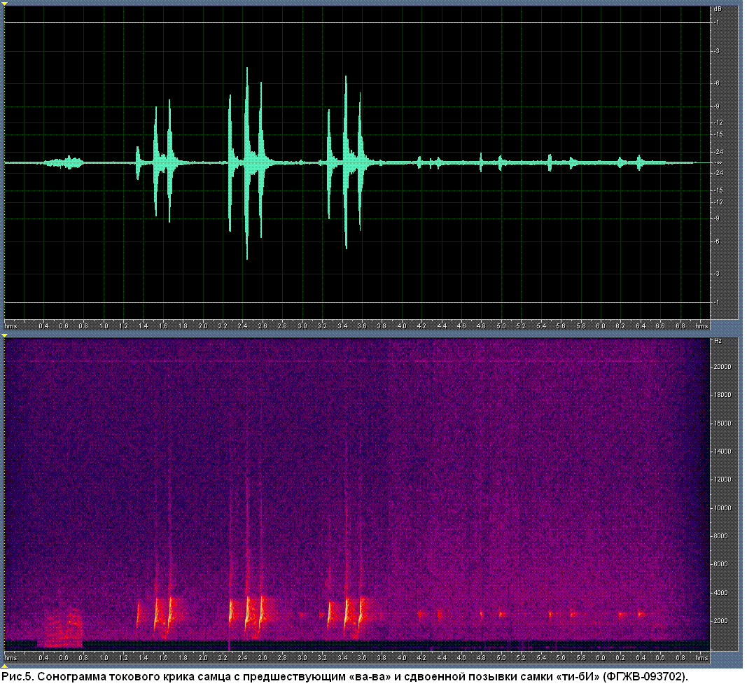
Task: Click the dB header of the amplitude scale
Action: point(718,9)
